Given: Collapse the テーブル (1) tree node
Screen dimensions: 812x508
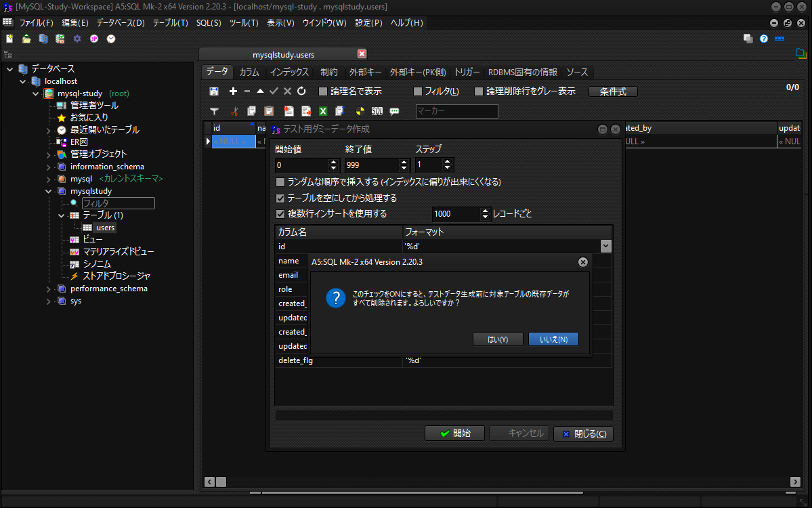Looking at the screenshot, I should point(62,215).
